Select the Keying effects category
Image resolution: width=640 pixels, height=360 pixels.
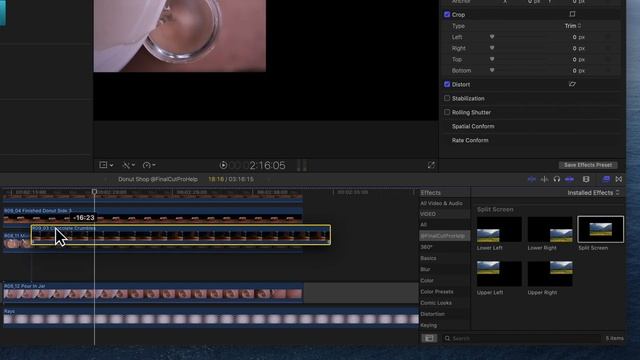coord(428,325)
